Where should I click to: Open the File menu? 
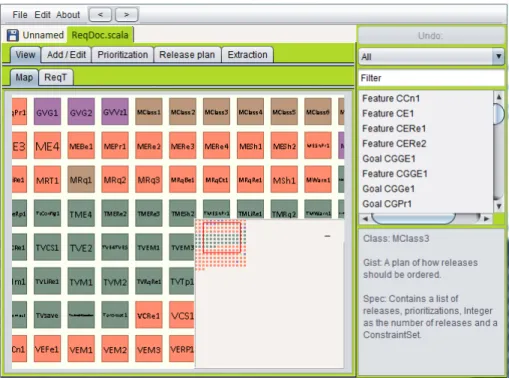click(20, 15)
